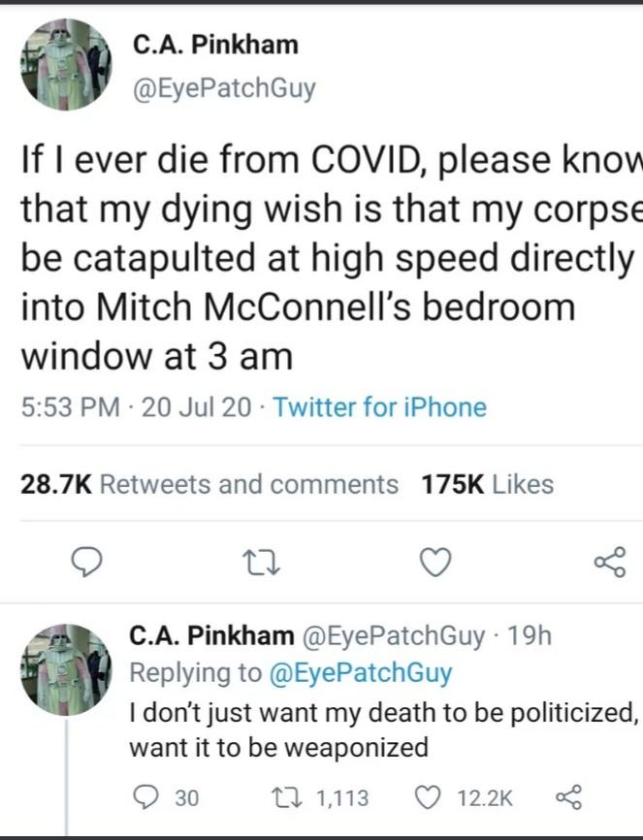The height and width of the screenshot is (840, 643).
Task: Share the main tweet
Action: 610,562
